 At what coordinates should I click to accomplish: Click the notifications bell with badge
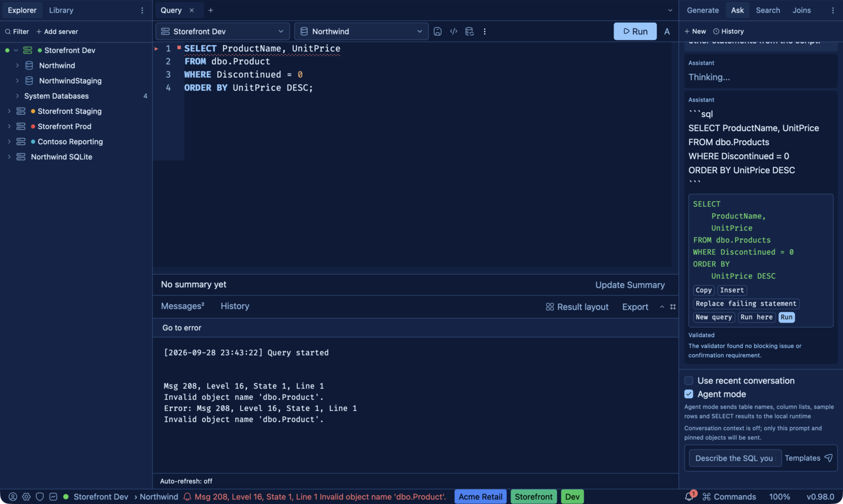[x=690, y=496]
